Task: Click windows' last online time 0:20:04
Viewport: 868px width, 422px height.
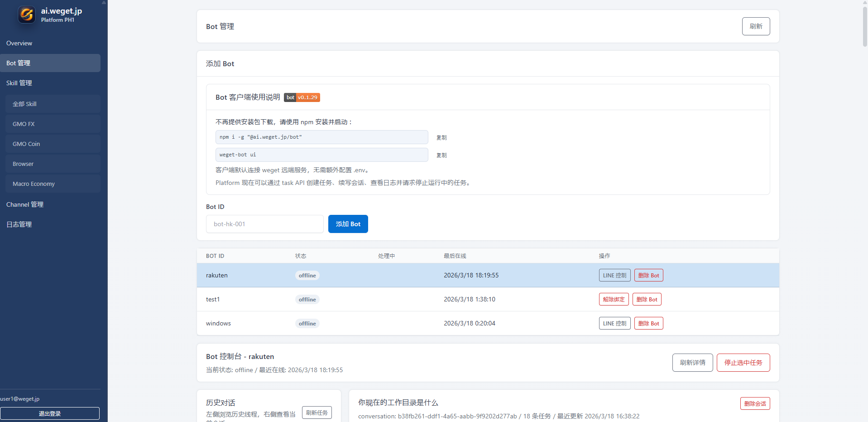Action: [x=470, y=323]
